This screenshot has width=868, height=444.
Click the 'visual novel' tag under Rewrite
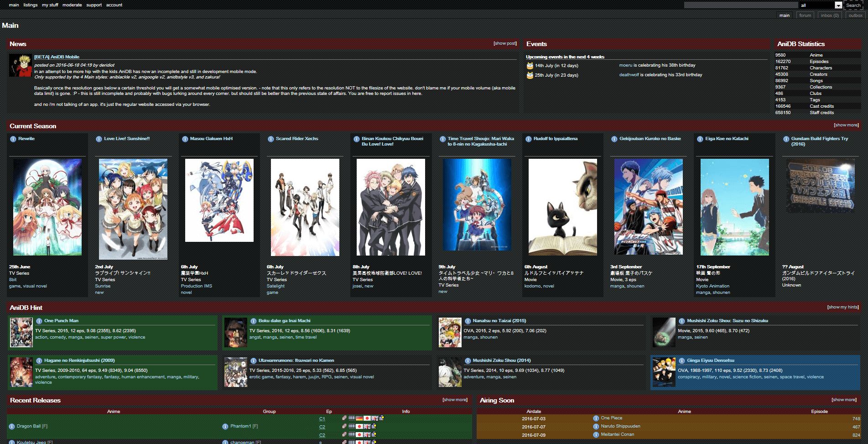(x=35, y=286)
